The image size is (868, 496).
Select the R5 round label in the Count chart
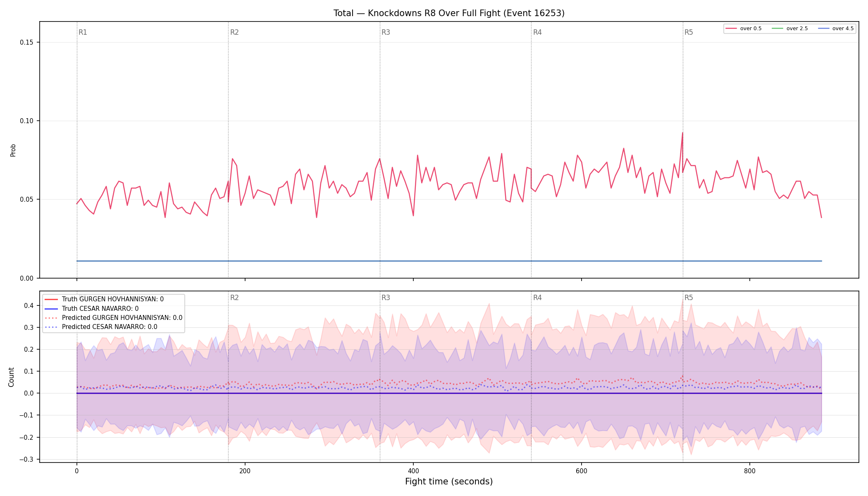coord(689,298)
